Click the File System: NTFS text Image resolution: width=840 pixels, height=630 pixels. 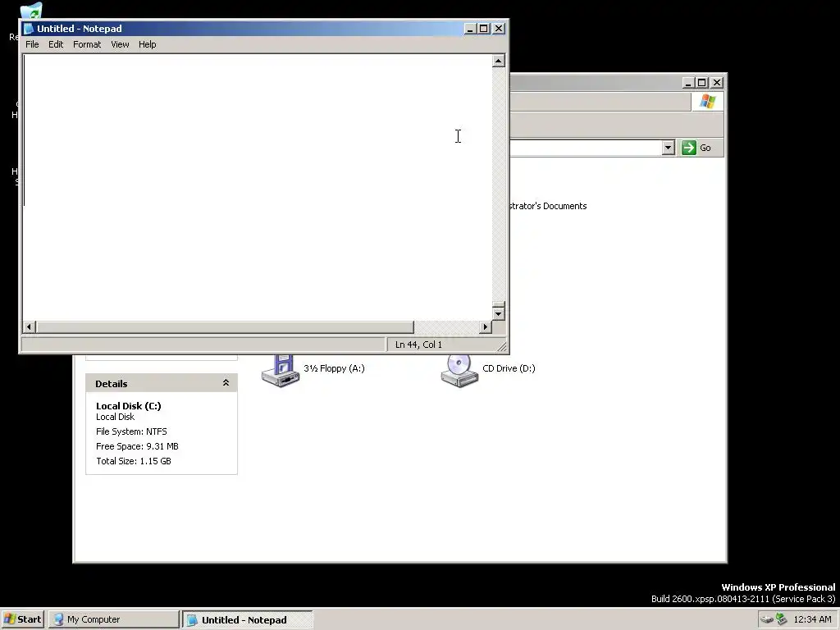(x=132, y=431)
